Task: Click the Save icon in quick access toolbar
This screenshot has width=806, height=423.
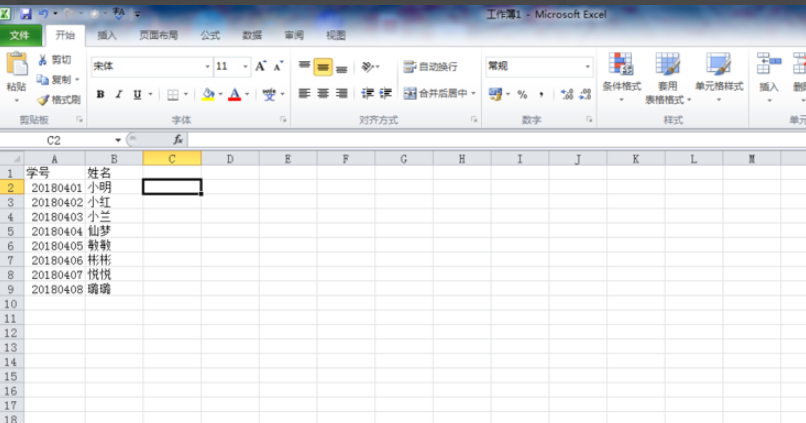Action: coord(27,14)
